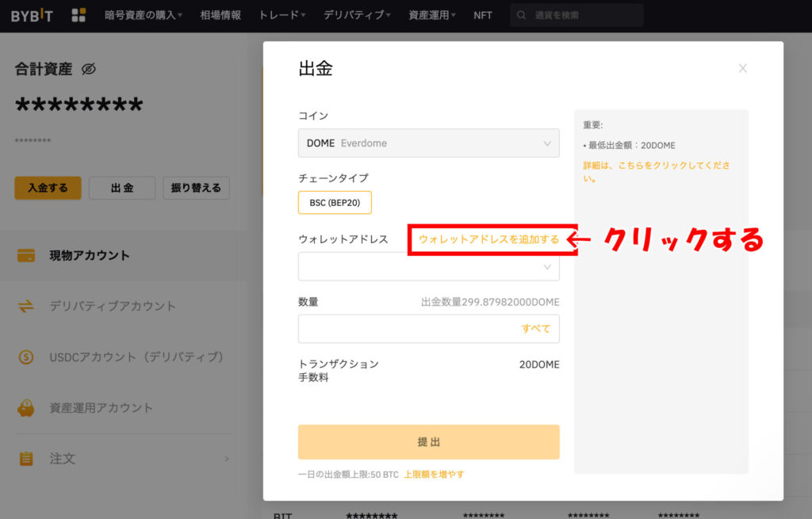Click the USDC dollar coin icon
The width and height of the screenshot is (812, 519).
point(26,357)
